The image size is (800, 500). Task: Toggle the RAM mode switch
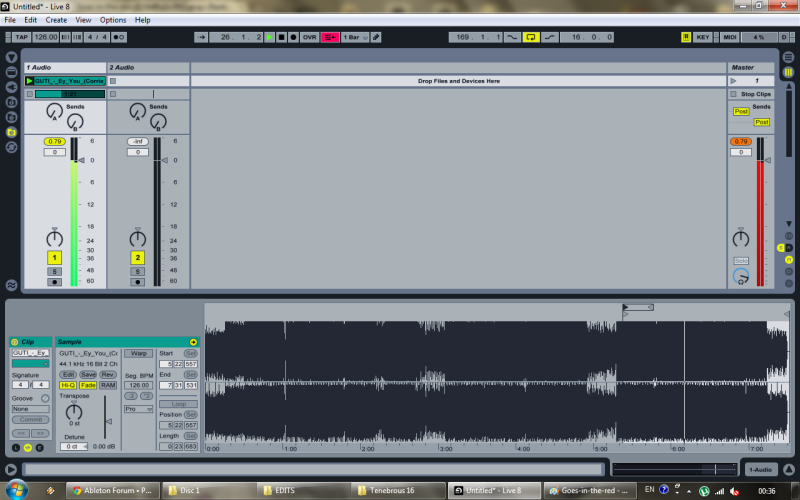pos(108,385)
